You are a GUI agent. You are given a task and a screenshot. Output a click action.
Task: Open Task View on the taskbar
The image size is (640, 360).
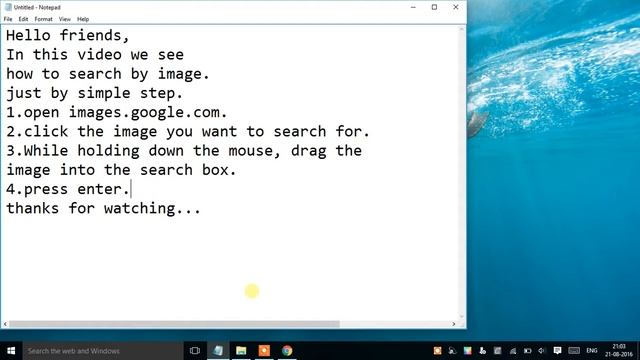[195, 351]
